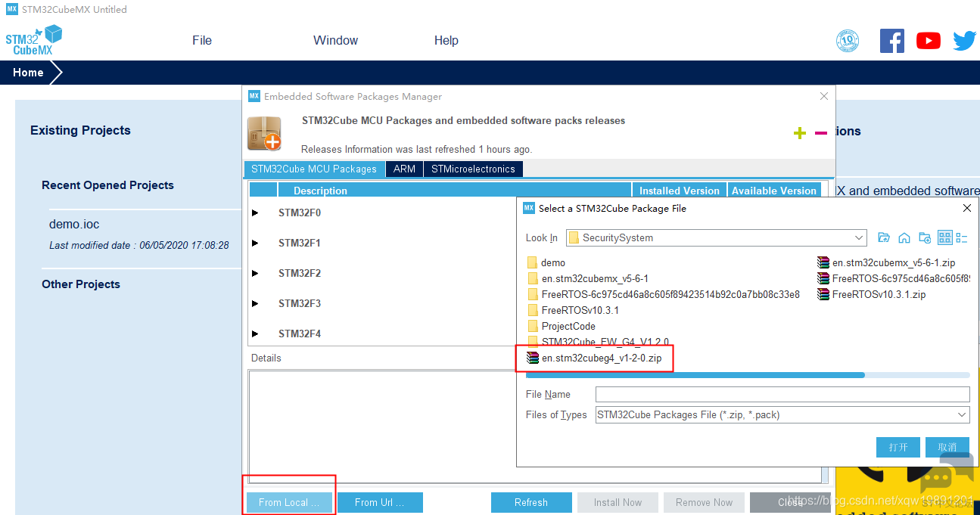The width and height of the screenshot is (980, 515).
Task: Open the Window menu
Action: pos(336,40)
